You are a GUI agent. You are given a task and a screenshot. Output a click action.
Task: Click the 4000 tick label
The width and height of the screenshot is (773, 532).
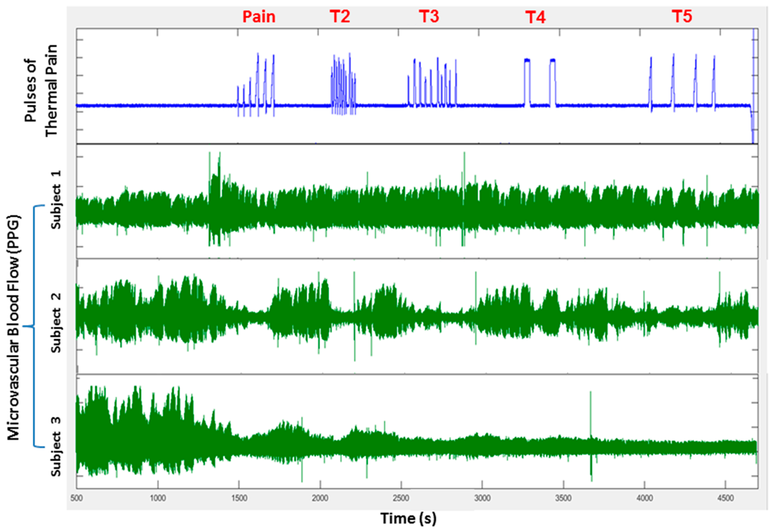pos(645,499)
